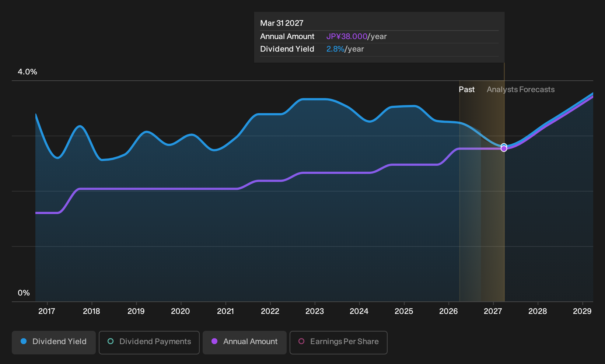Select the 2023 x-axis label
Image resolution: width=605 pixels, height=364 pixels.
point(315,311)
